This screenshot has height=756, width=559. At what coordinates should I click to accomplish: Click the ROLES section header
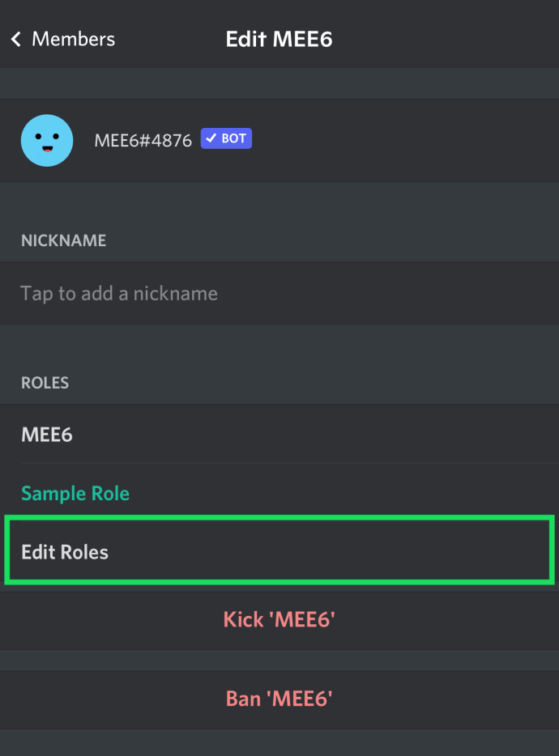45,383
